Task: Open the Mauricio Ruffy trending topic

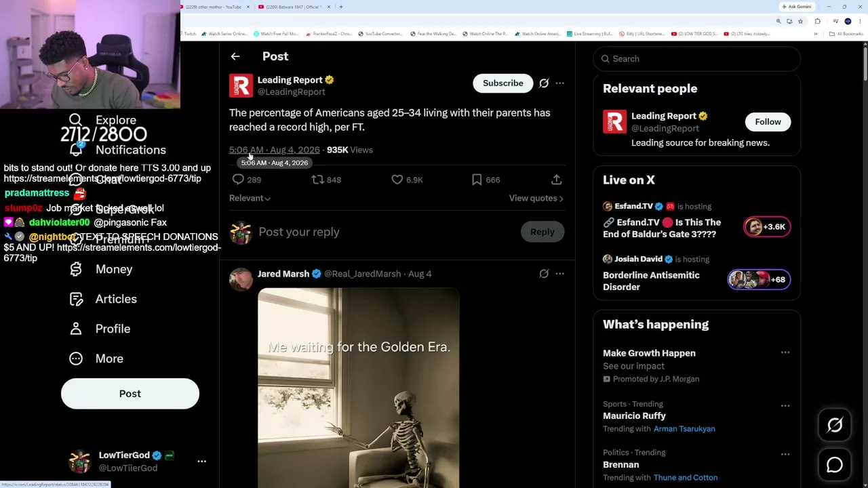Action: click(634, 415)
